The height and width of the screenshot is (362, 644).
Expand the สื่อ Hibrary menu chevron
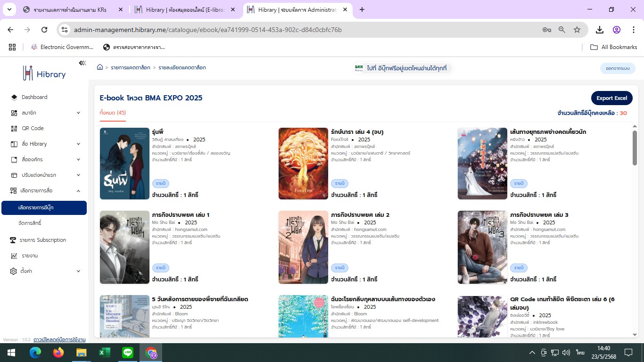click(78, 144)
